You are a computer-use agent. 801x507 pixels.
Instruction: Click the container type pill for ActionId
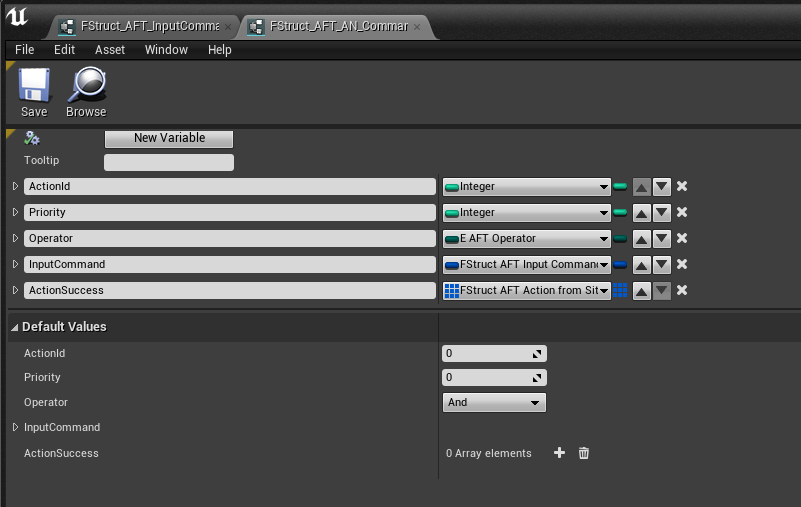tap(620, 186)
